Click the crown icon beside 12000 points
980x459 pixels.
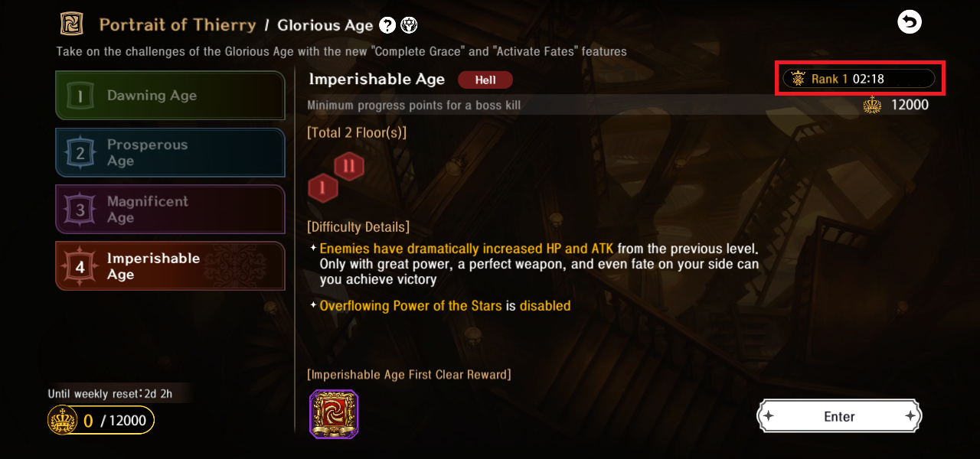[x=872, y=106]
